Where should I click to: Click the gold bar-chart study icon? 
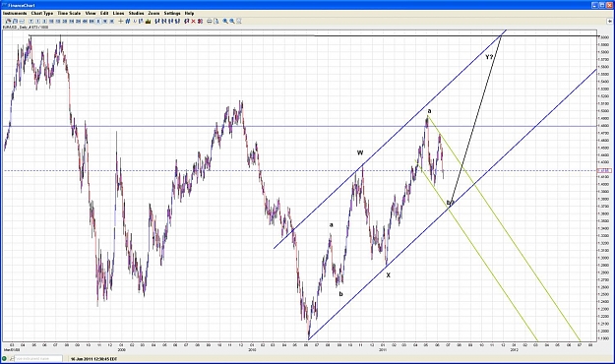[149, 22]
